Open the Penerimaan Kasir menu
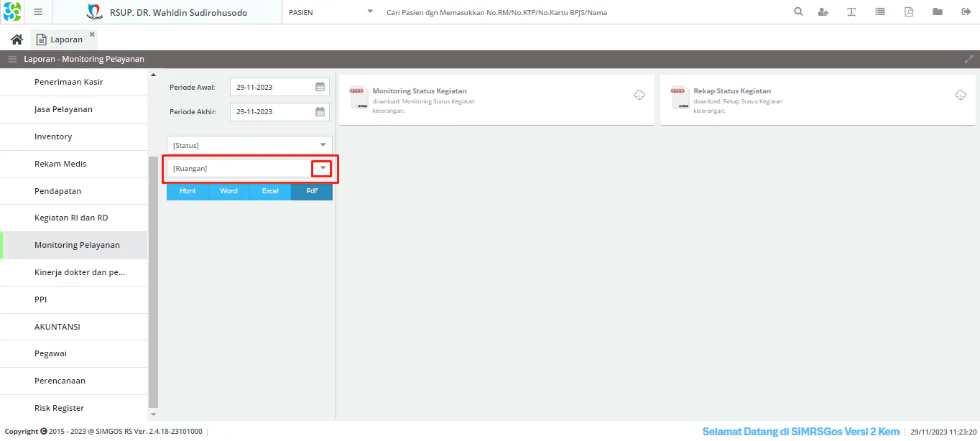The width and height of the screenshot is (980, 441). pyautogui.click(x=74, y=82)
